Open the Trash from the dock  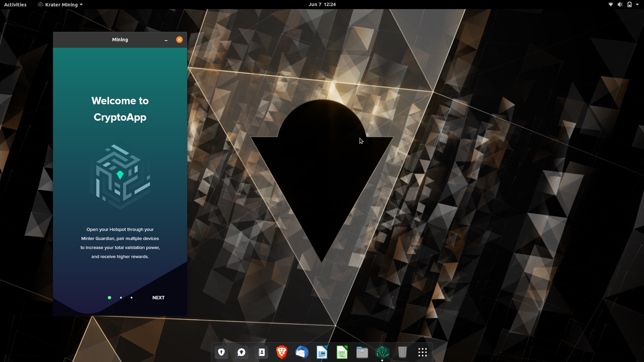(x=402, y=352)
